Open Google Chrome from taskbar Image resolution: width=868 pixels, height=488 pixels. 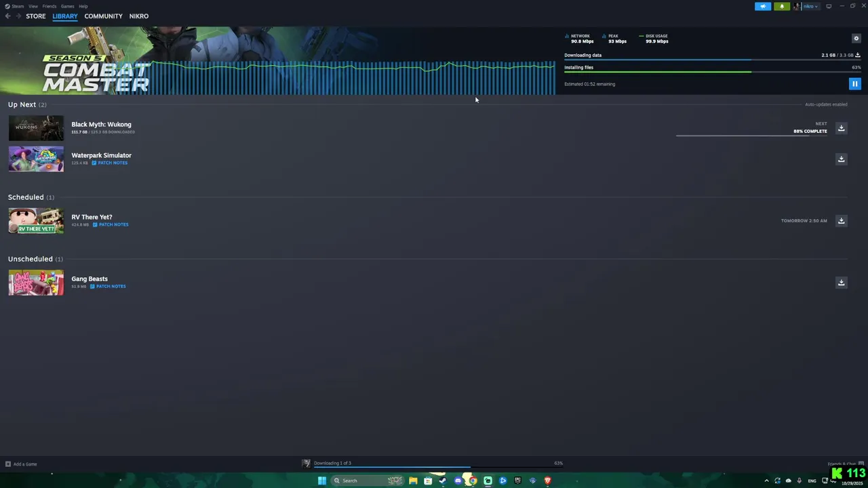(473, 481)
